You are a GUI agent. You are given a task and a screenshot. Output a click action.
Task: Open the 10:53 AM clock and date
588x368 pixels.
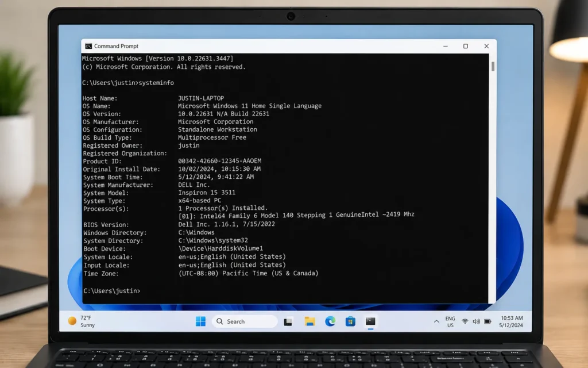coord(510,322)
